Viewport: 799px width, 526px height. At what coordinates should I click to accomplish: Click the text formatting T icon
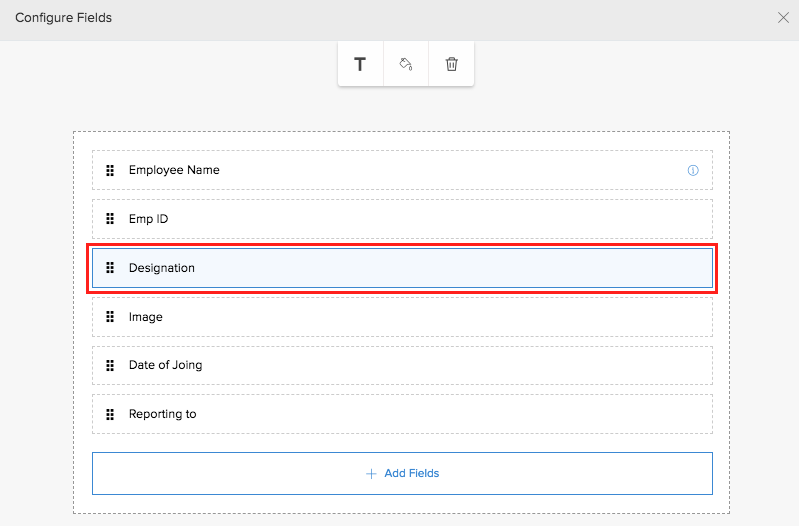pyautogui.click(x=360, y=65)
